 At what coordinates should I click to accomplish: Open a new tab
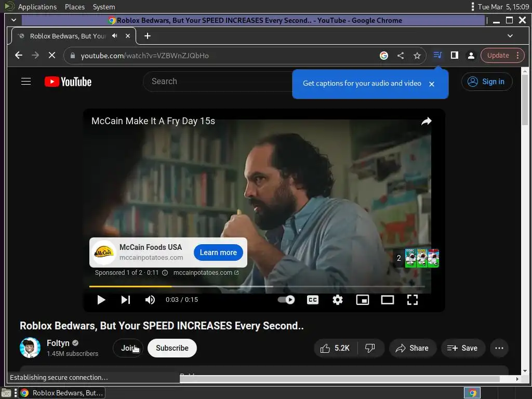[147, 36]
